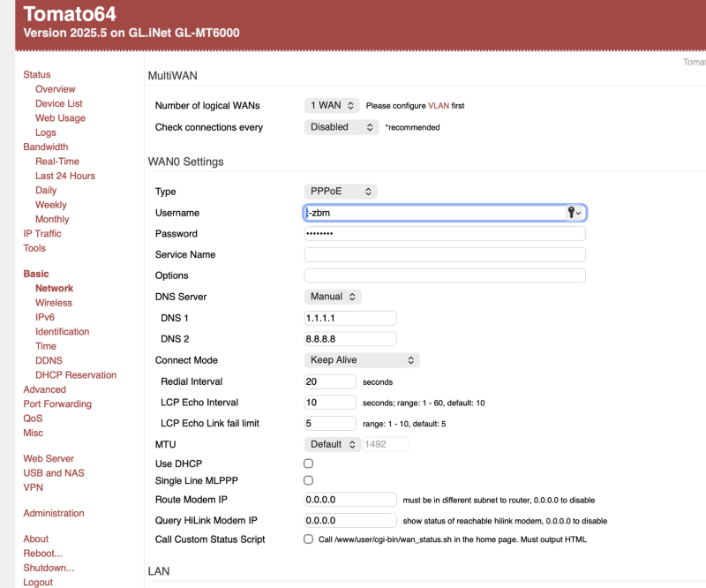The image size is (706, 588).
Task: Open the About page
Action: point(36,539)
